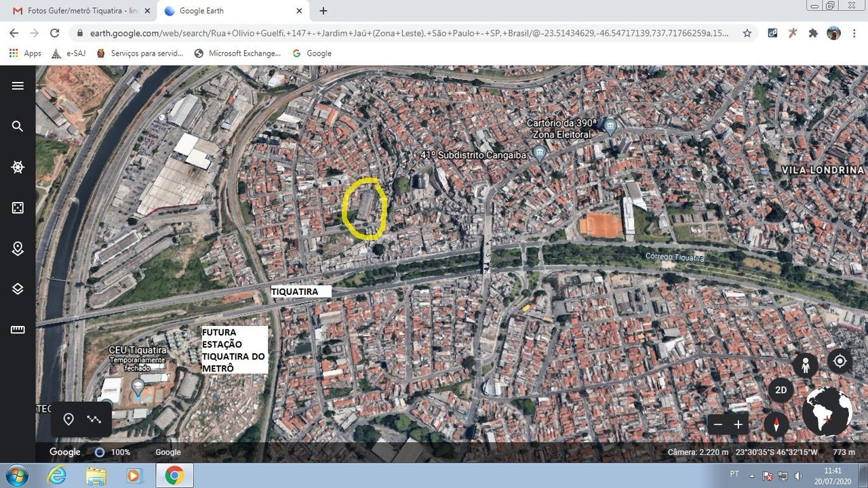Viewport: 868px width, 488px height.
Task: Open Projects pin icon in sidebar
Action: 18,248
